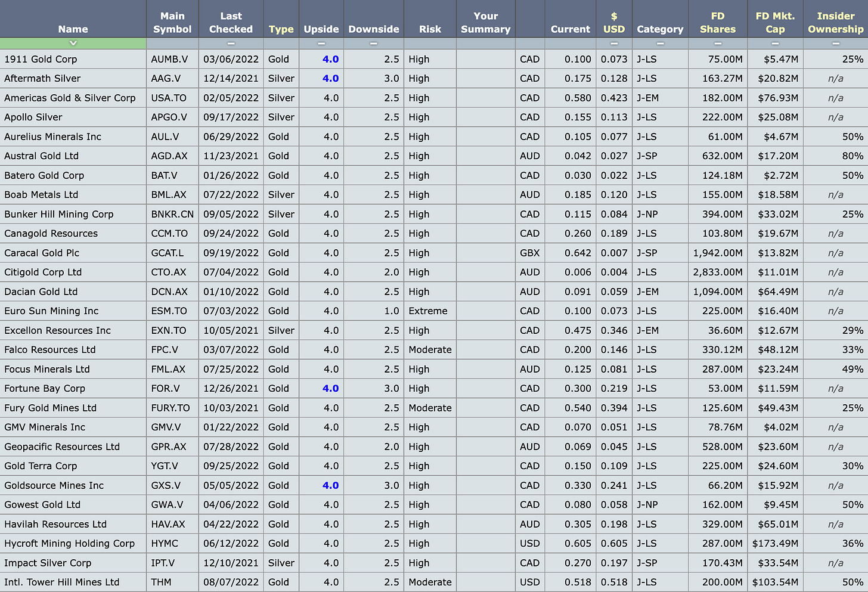Viewport: 868px width, 592px height.
Task: Click the dash icon under the Category header
Action: (x=660, y=43)
